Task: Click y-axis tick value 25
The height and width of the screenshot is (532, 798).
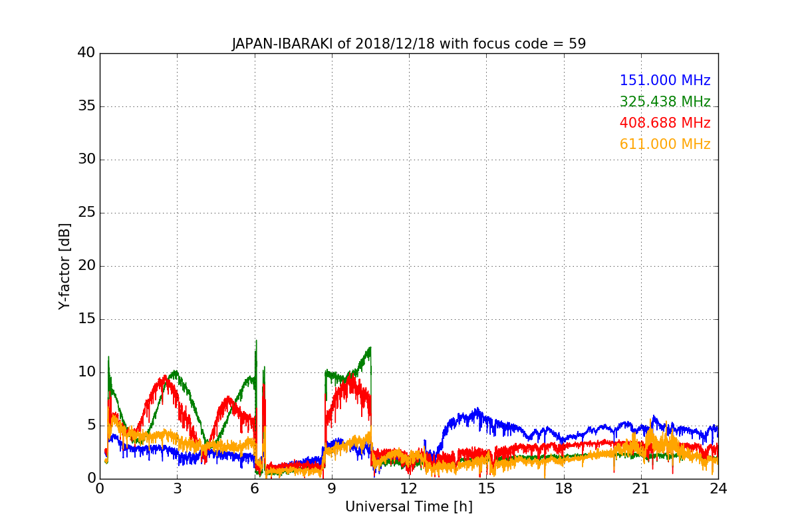Action: 86,213
